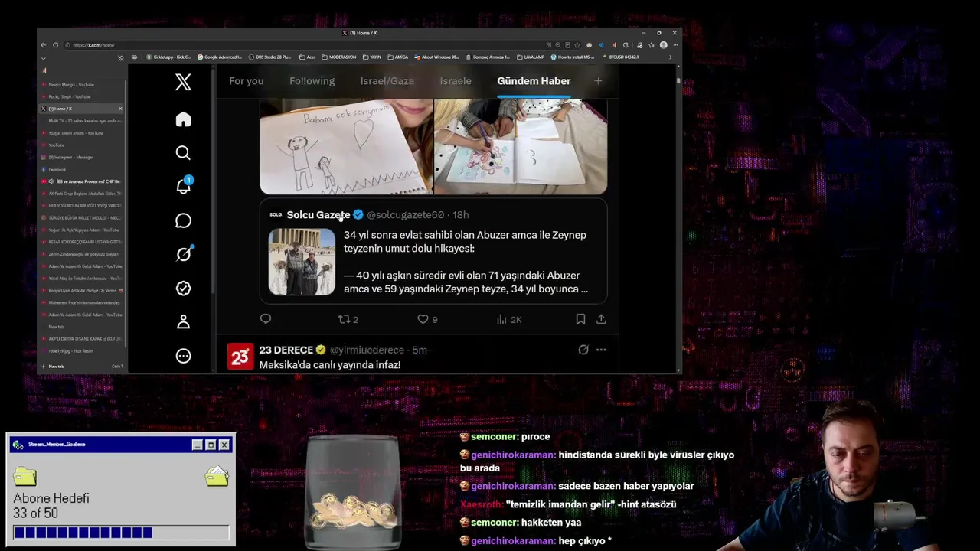Viewport: 980px width, 551px height.
Task: Open 23 DERECE account name
Action: pos(286,350)
